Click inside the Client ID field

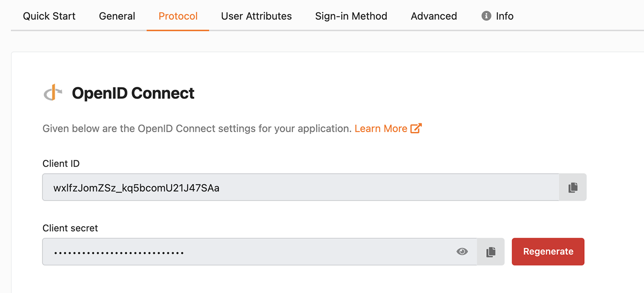[301, 187]
